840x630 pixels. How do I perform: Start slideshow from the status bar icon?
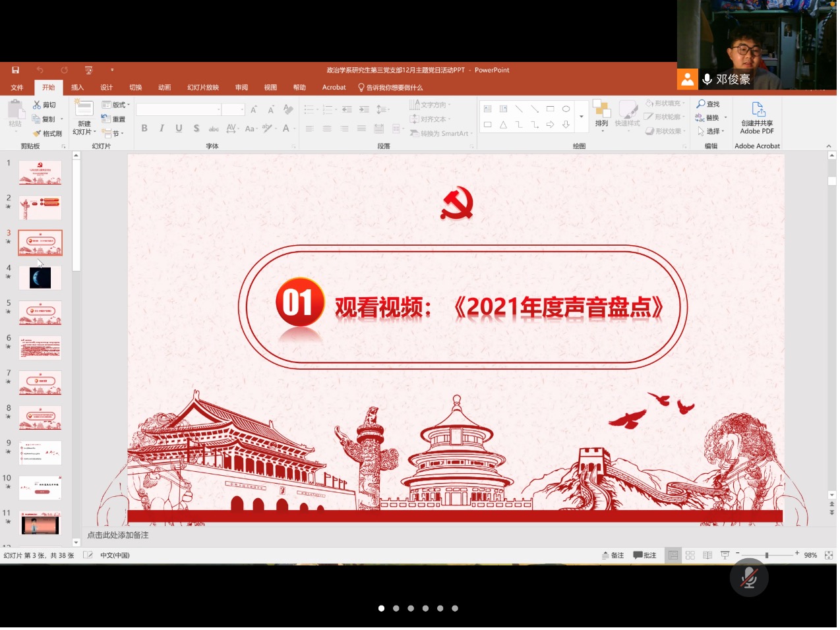click(725, 556)
